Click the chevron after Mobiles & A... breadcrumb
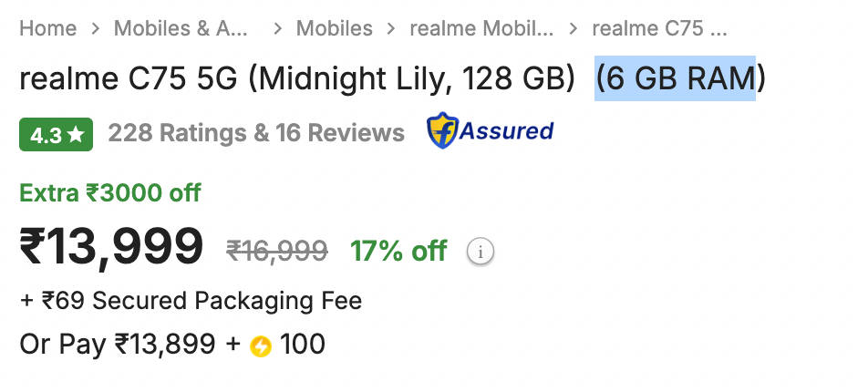Image resolution: width=868 pixels, height=392 pixels. click(x=277, y=28)
